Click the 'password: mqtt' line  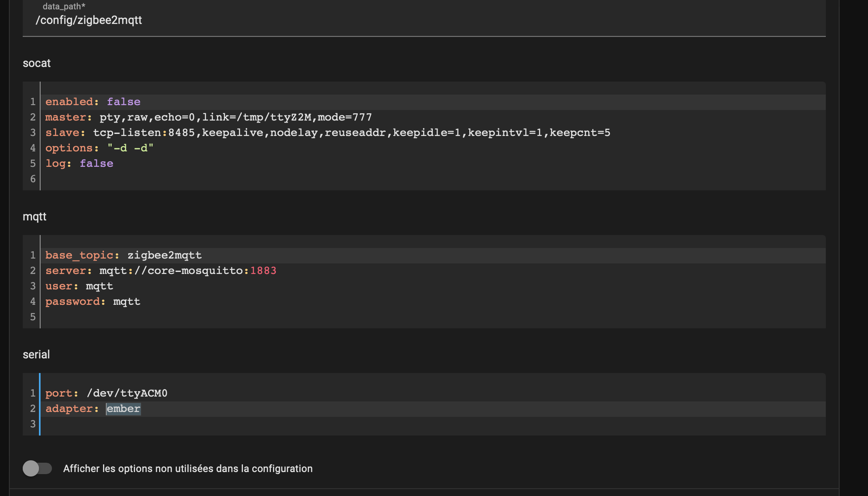click(x=93, y=302)
